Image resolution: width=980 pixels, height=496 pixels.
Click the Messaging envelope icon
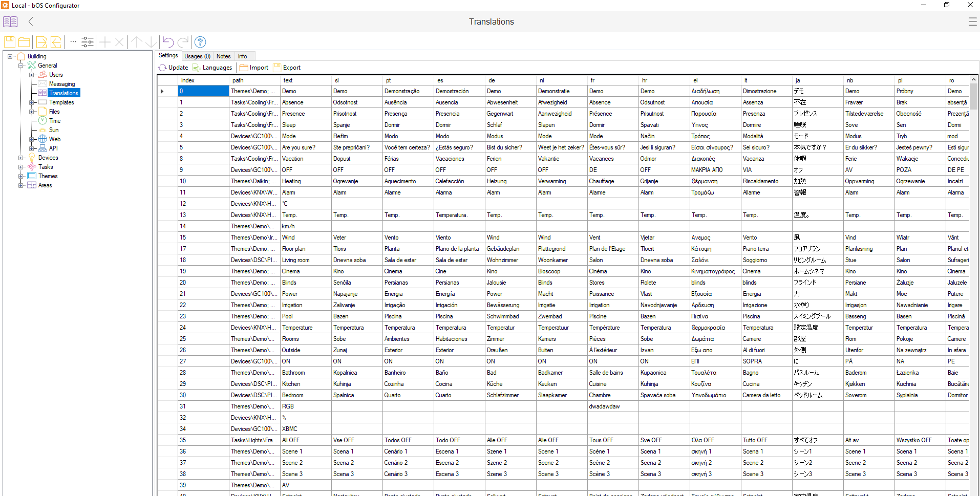click(43, 84)
